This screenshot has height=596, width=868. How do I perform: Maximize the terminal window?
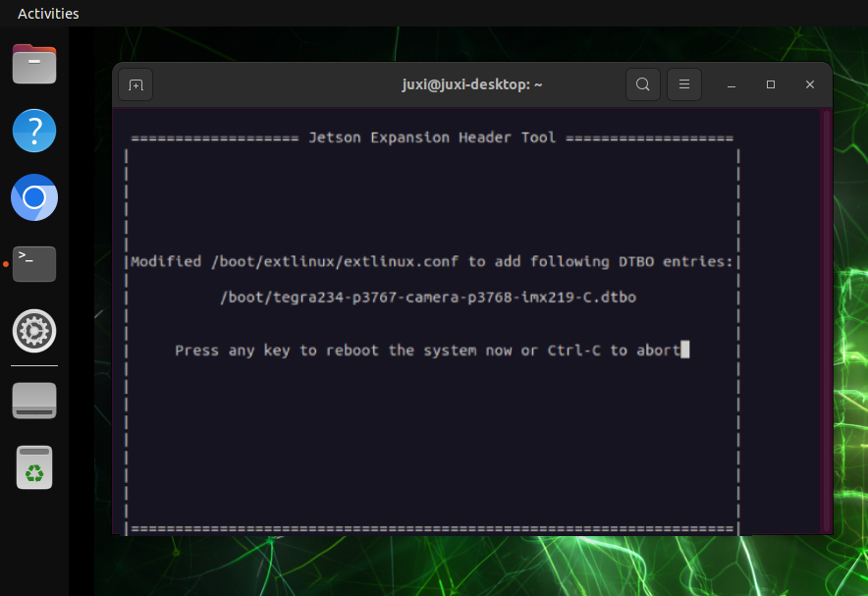771,84
